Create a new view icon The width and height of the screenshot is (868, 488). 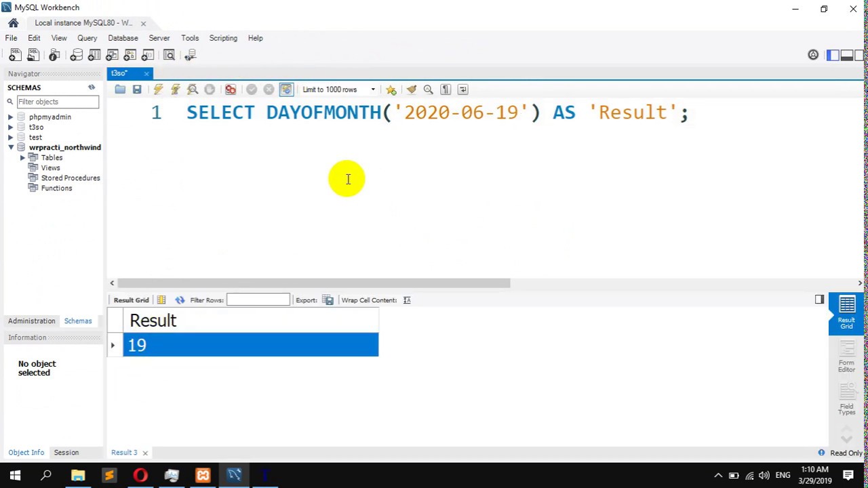coord(112,55)
